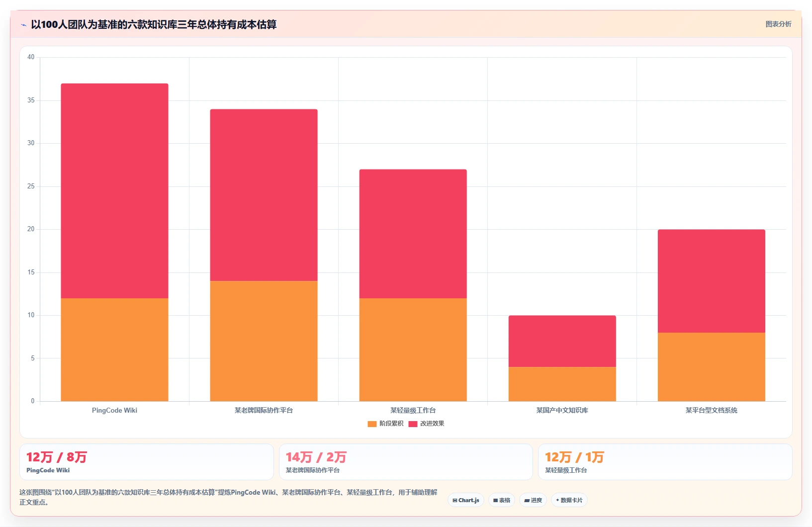Click the 改进效果 legend label text
This screenshot has width=812, height=527.
432,424
